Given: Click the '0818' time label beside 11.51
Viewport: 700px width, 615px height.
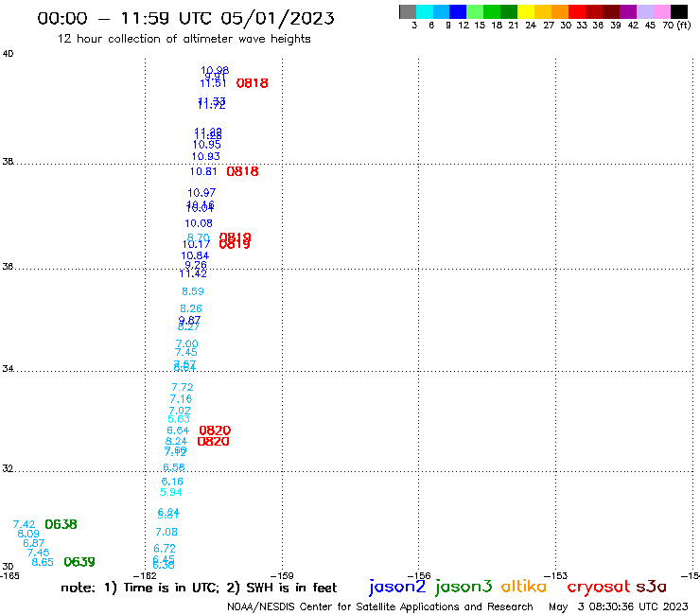Looking at the screenshot, I should click(x=253, y=83).
